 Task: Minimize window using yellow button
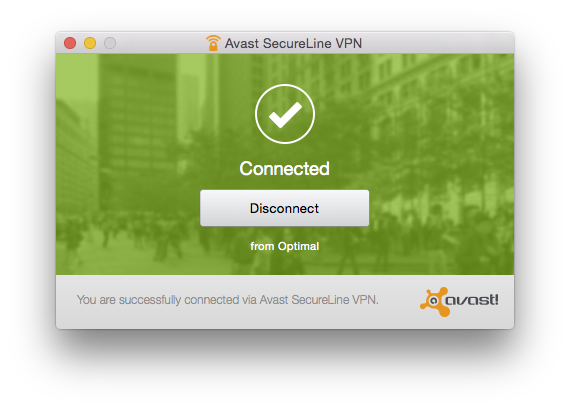point(90,43)
